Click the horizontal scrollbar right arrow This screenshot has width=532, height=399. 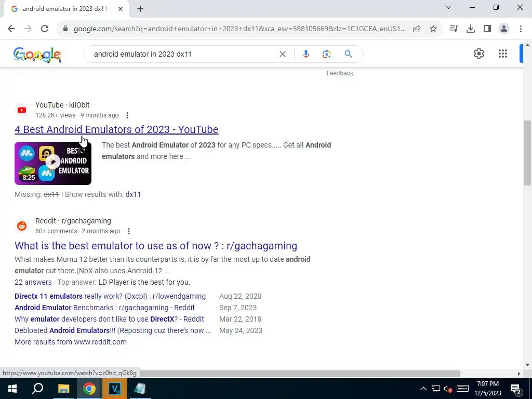coord(518,374)
